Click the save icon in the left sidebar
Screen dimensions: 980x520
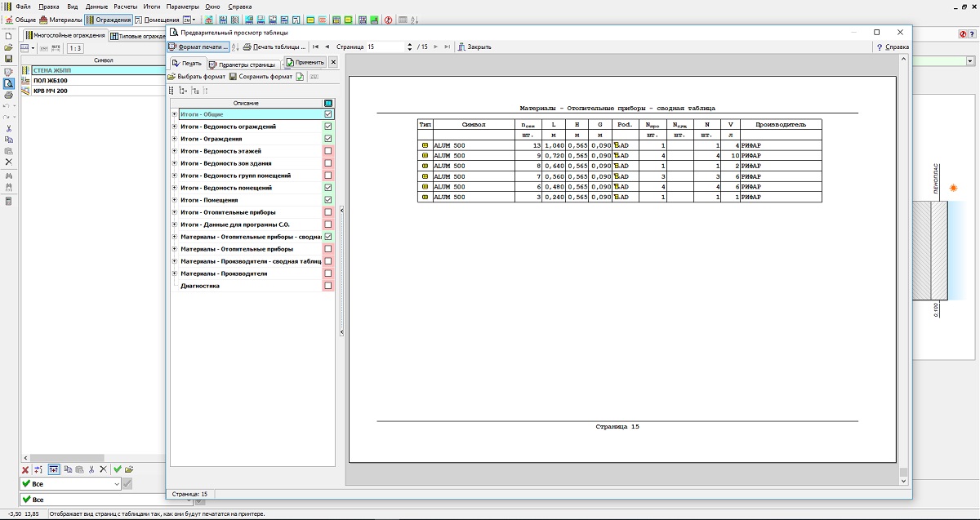8,59
